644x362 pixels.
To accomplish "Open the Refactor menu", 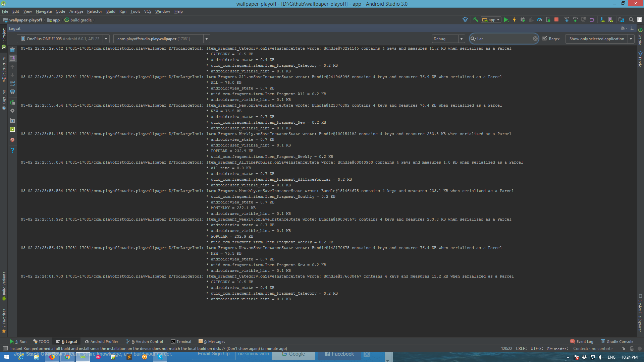I will click(x=94, y=11).
